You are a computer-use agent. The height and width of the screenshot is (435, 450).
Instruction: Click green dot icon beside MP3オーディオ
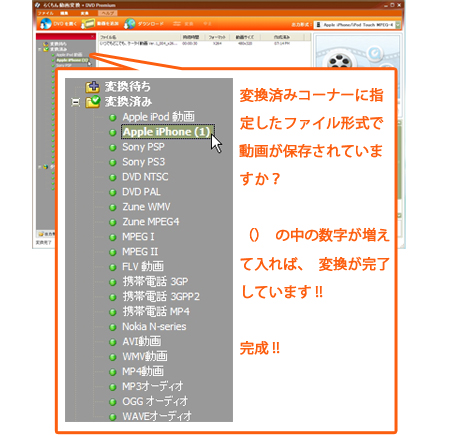coord(113,387)
